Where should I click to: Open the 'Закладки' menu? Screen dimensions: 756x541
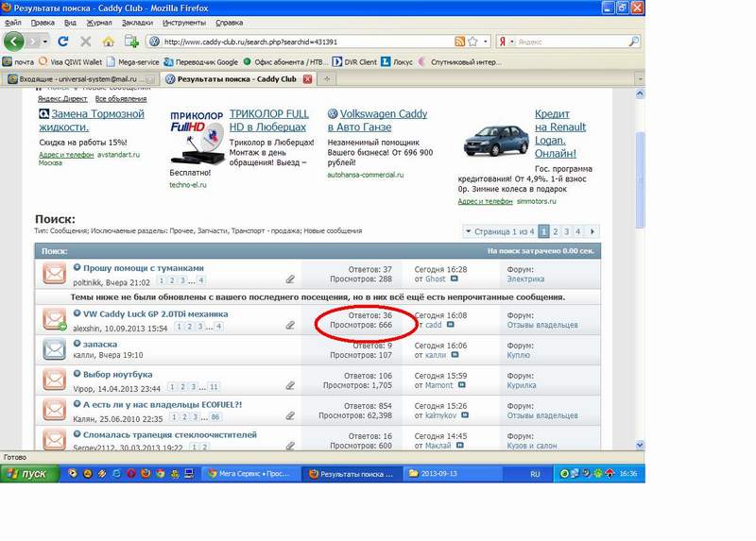coord(137,23)
